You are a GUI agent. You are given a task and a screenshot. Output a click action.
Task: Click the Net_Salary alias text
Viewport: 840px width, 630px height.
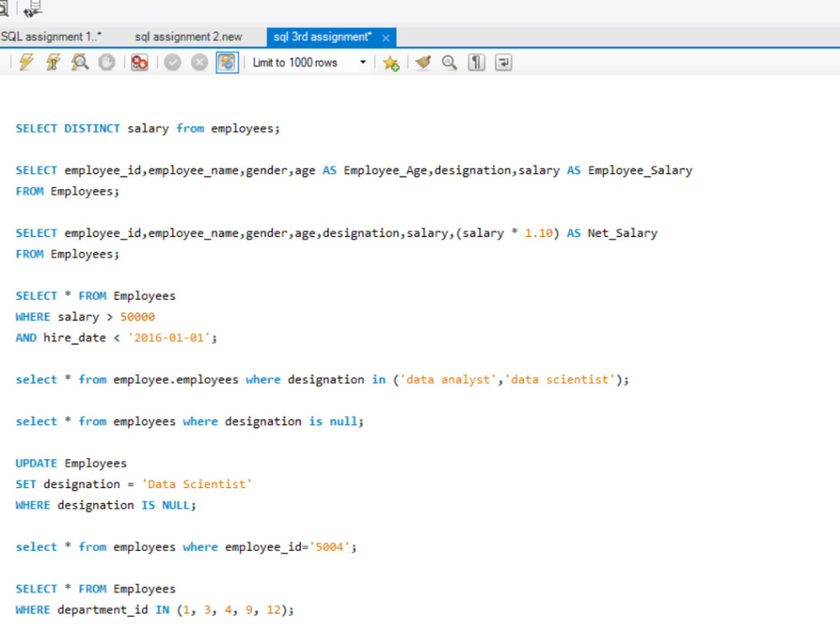click(622, 234)
